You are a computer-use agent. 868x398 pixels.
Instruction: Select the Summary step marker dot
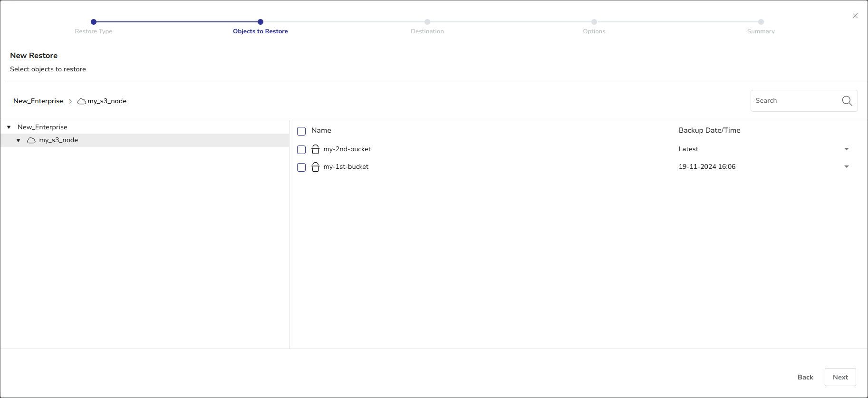[x=761, y=22]
